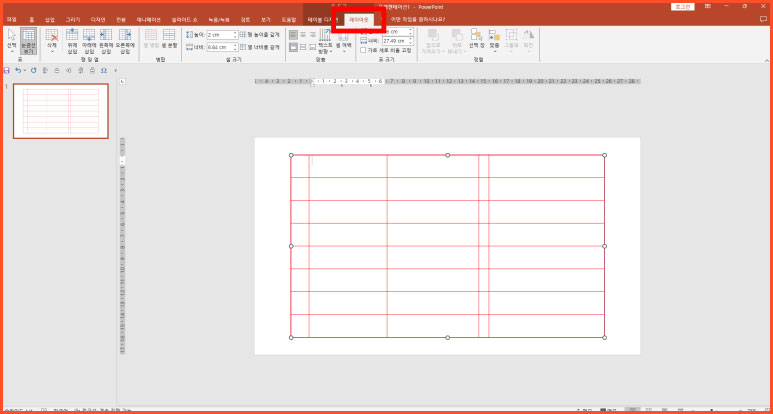Select slide 1 thumbnail in panel
The width and height of the screenshot is (773, 414).
(61, 111)
